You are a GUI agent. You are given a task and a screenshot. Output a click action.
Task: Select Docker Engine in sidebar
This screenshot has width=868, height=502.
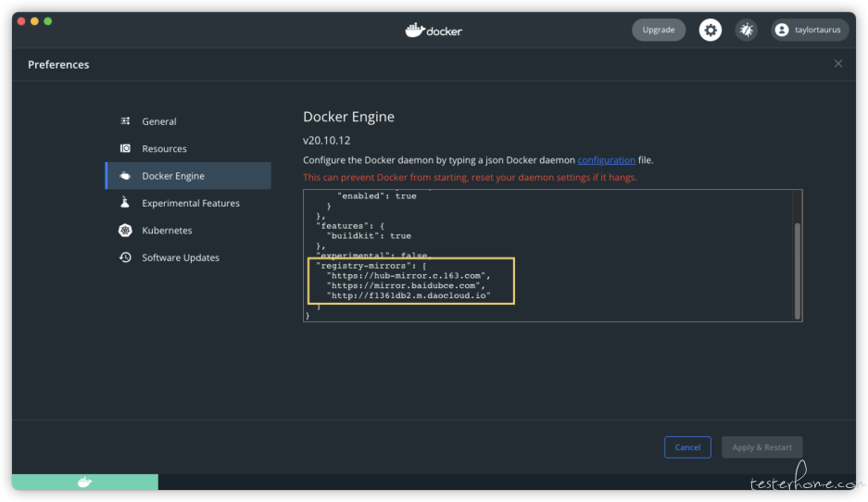point(188,176)
